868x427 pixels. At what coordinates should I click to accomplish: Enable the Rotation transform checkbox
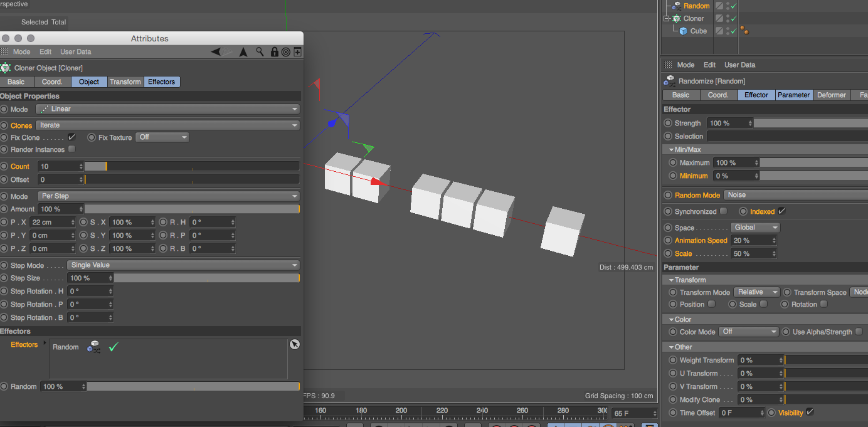coord(823,304)
